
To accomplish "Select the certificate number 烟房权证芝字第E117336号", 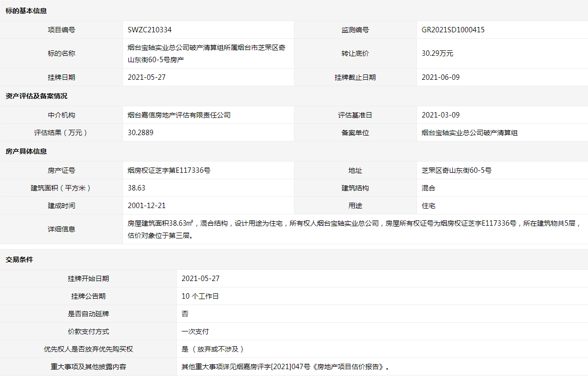I will (169, 170).
